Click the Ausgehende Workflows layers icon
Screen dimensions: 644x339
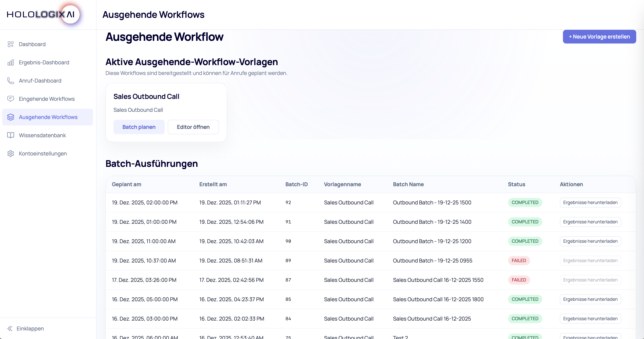click(10, 117)
